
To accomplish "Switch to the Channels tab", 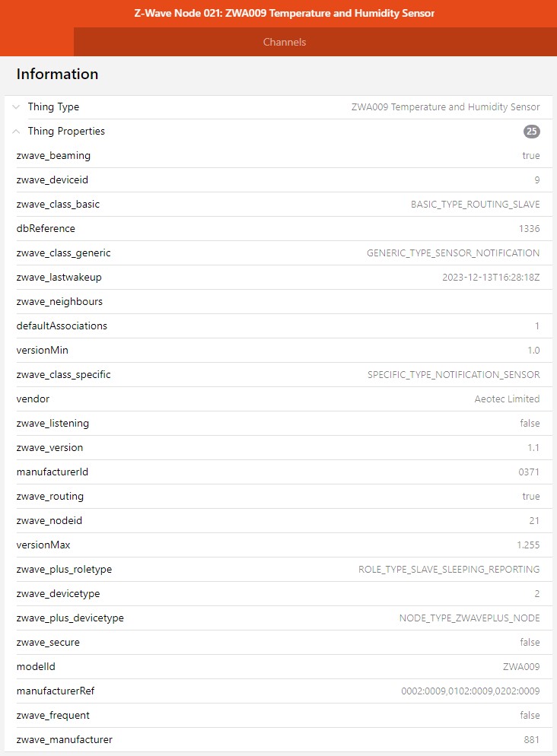I will (x=285, y=43).
